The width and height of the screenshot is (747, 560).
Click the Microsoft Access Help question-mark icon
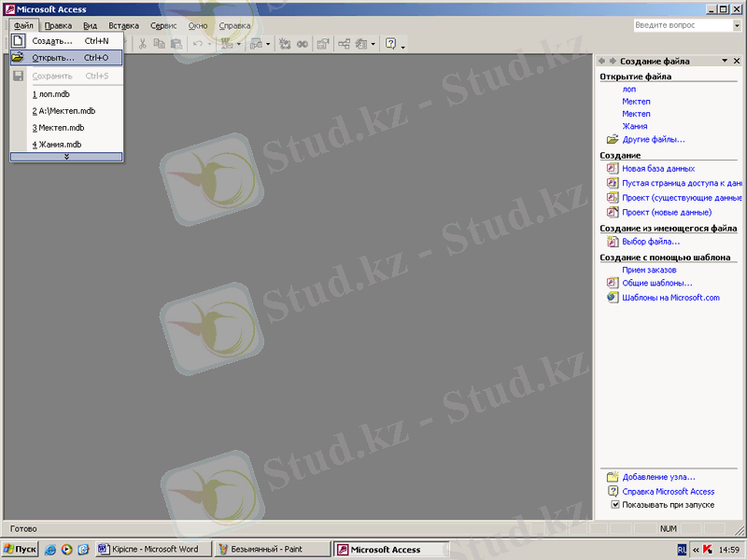pyautogui.click(x=391, y=43)
